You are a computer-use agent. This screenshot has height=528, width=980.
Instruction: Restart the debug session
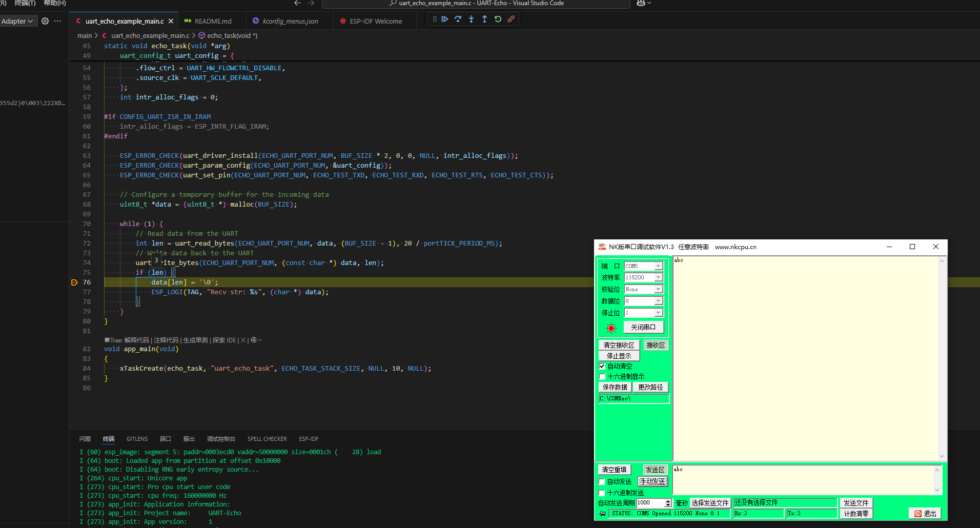pyautogui.click(x=498, y=19)
